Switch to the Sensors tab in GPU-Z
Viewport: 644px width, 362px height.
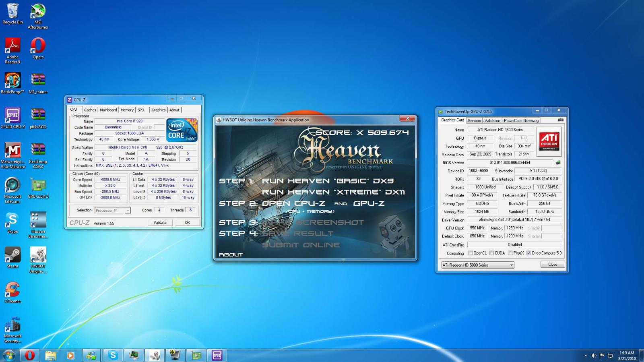click(474, 120)
